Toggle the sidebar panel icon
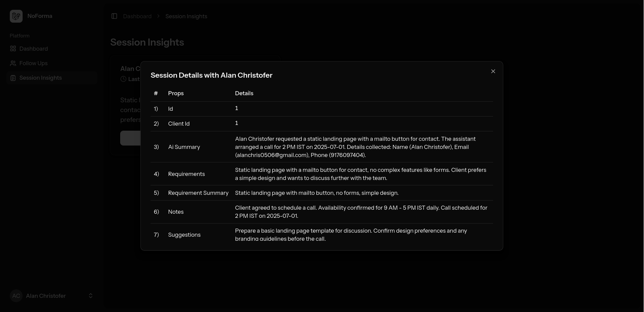This screenshot has width=644, height=312. point(114,16)
